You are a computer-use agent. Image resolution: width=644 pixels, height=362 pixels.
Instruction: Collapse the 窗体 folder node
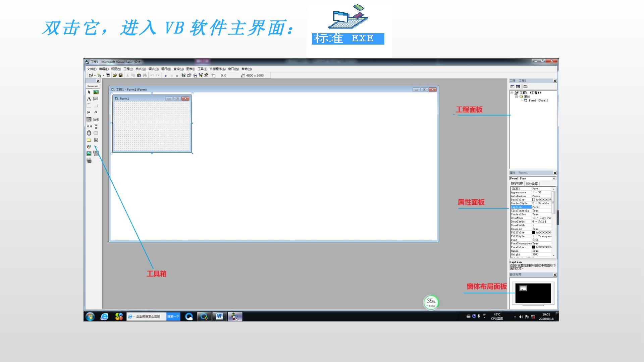tap(517, 97)
